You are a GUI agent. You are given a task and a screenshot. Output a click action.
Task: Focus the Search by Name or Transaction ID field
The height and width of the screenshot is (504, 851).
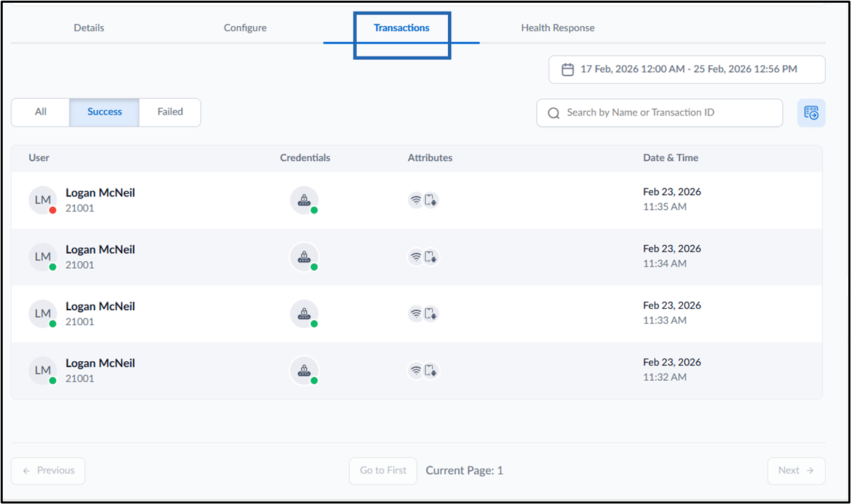pyautogui.click(x=660, y=113)
